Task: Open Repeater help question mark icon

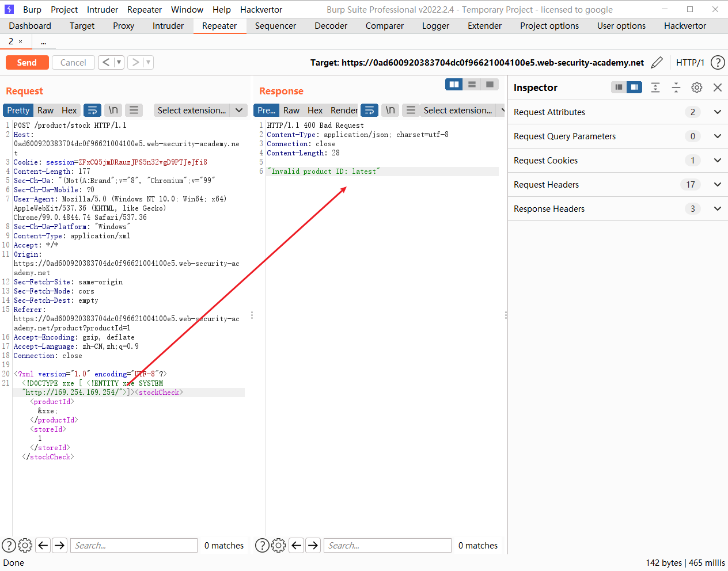Action: [x=718, y=62]
